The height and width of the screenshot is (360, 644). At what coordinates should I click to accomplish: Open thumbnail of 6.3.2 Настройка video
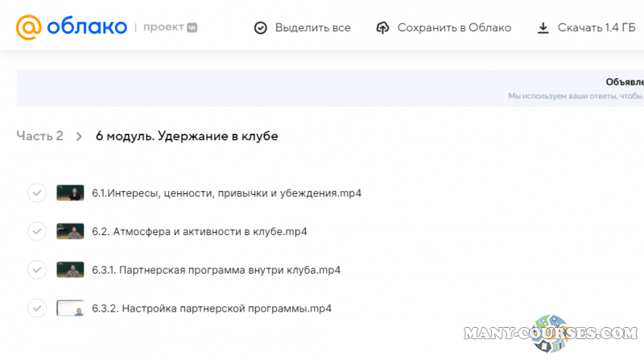tap(70, 308)
